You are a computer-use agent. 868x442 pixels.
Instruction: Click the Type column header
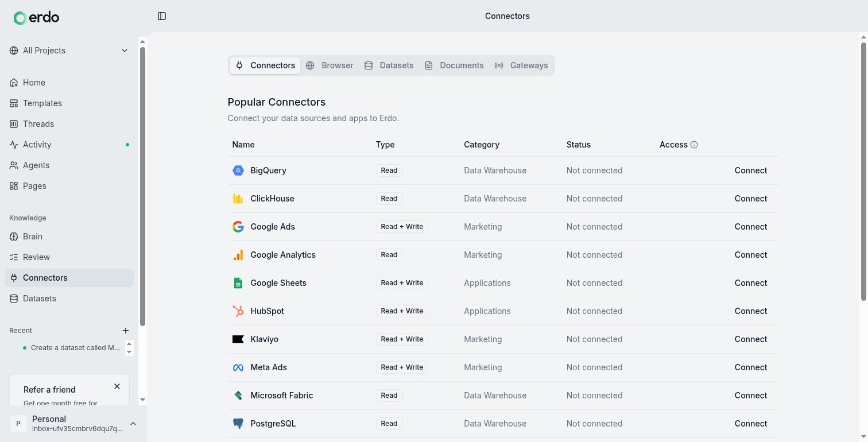[x=385, y=145]
